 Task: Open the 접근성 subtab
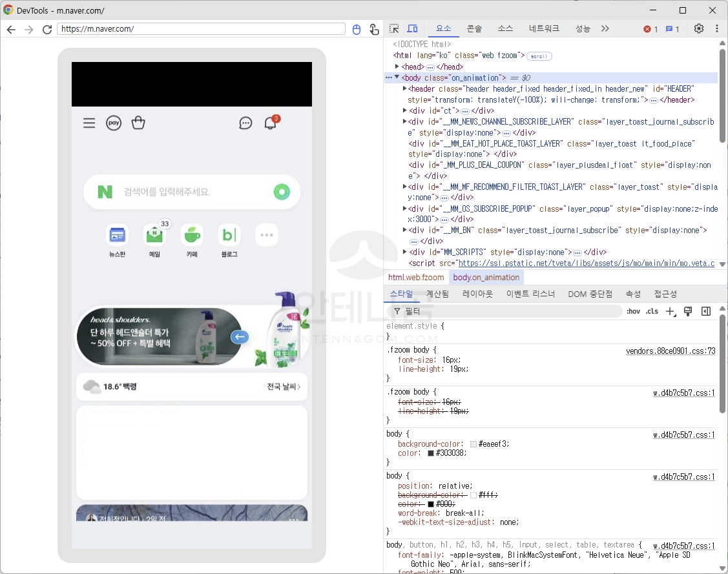coord(665,294)
